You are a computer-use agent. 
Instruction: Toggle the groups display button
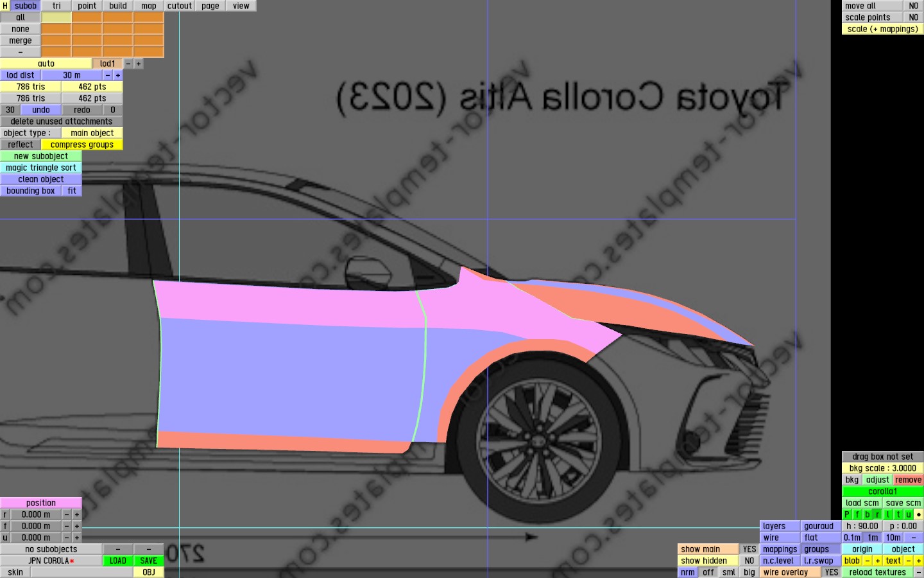coord(821,549)
